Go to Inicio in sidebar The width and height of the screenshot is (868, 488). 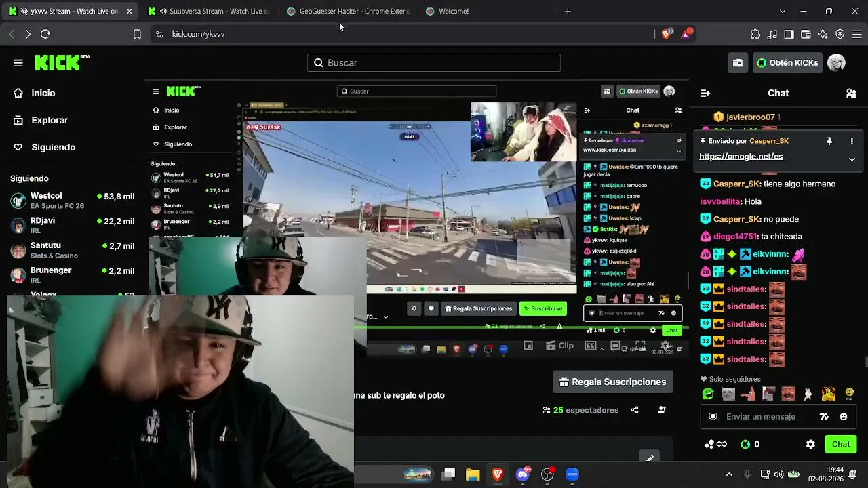coord(43,94)
